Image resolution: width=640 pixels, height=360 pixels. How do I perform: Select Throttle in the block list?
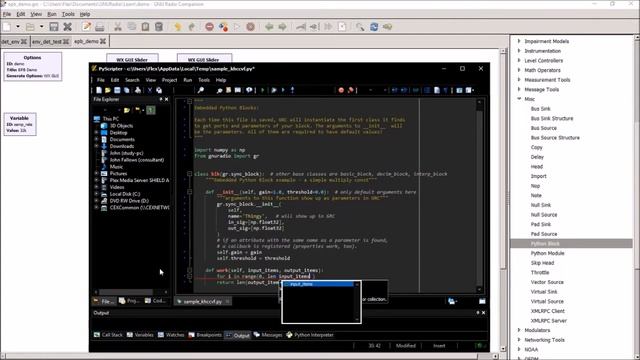540,273
